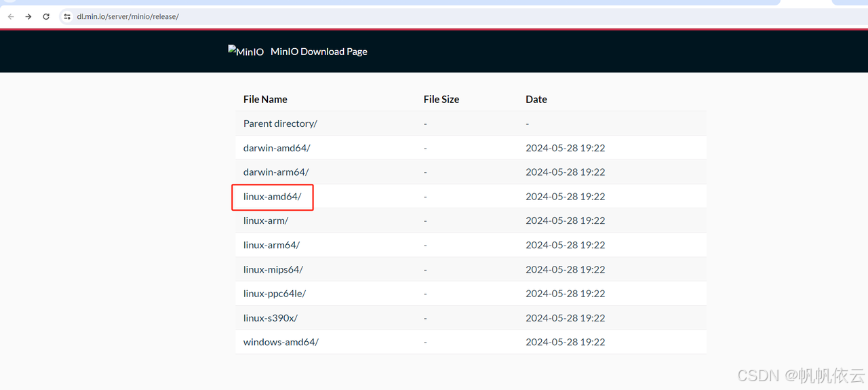
Task: Select the date in darwin-amd64/ row
Action: click(x=566, y=148)
